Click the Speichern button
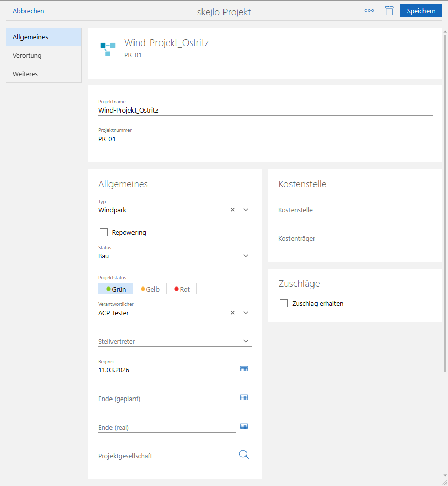 click(x=421, y=11)
